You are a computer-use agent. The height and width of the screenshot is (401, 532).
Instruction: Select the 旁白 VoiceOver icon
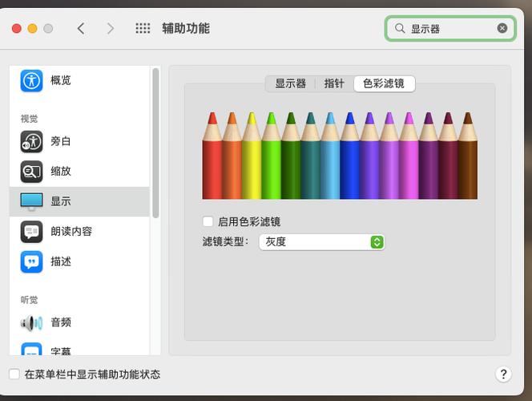tap(31, 141)
